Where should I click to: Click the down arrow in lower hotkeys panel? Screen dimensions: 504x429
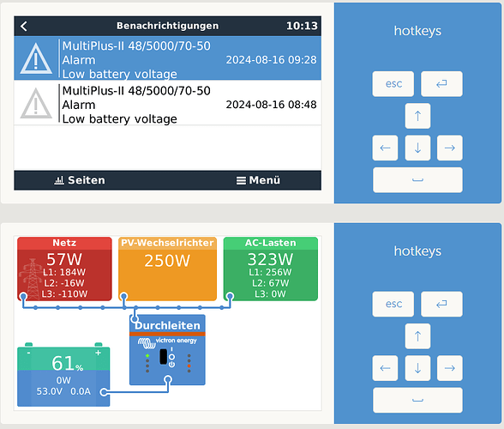(x=417, y=368)
